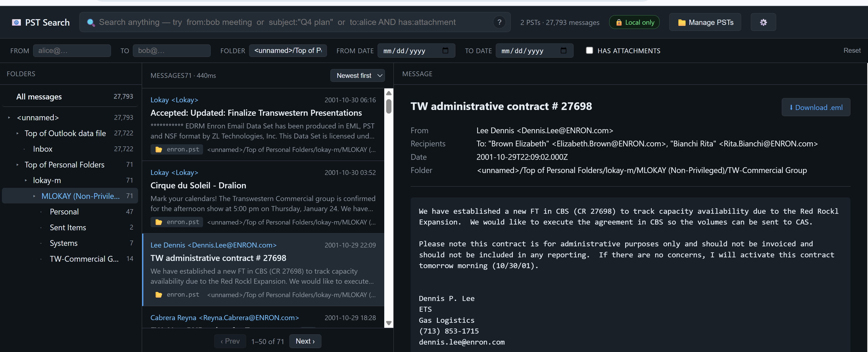
Task: Click the (713) 853-1715 phone number
Action: click(x=449, y=331)
